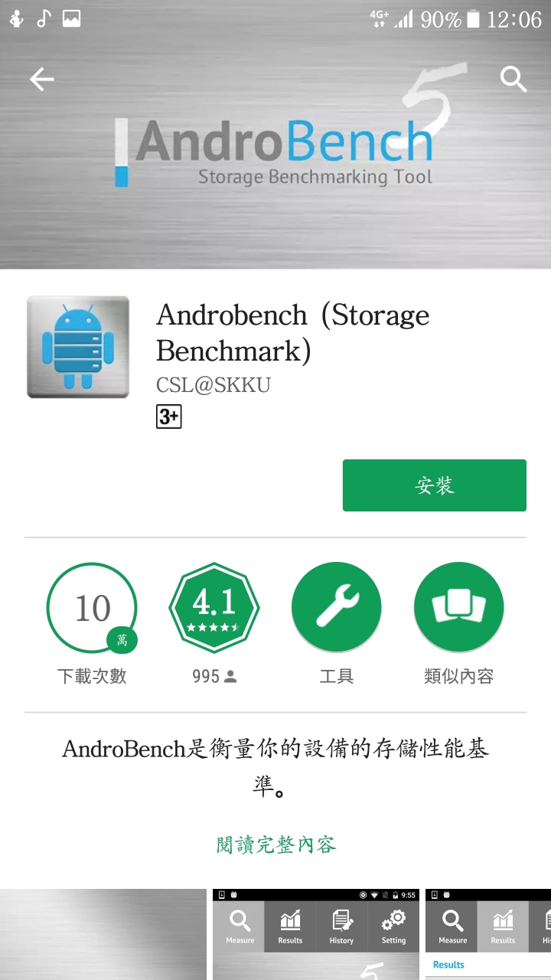Tap the 下載次數 label

pyautogui.click(x=92, y=677)
